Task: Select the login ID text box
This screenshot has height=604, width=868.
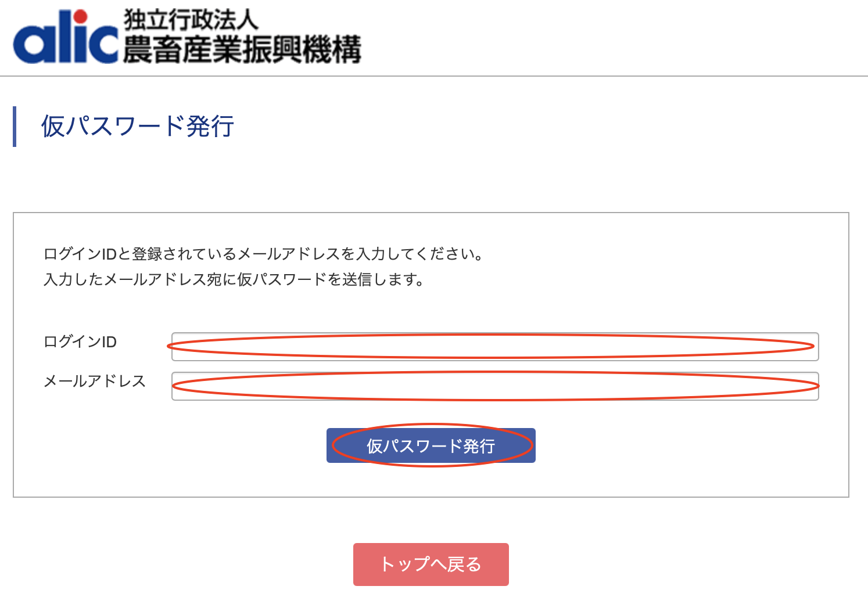Action: [x=495, y=347]
